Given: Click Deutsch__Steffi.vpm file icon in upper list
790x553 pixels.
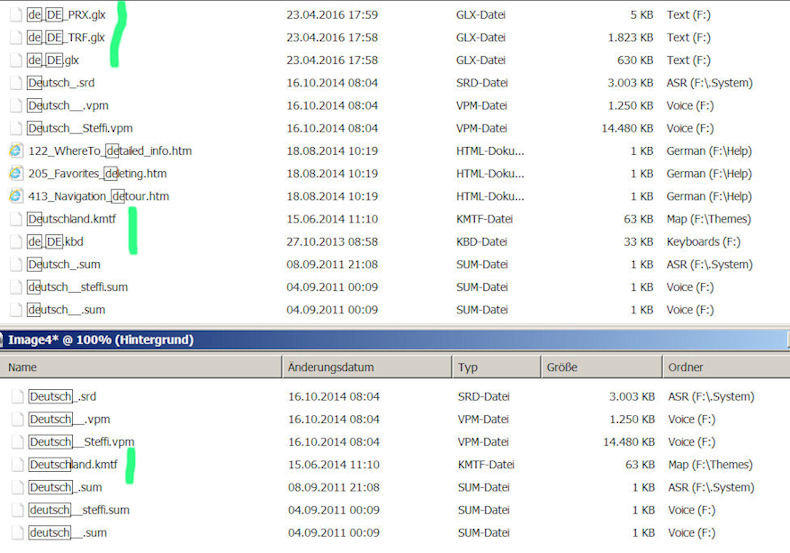Looking at the screenshot, I should pos(16,128).
